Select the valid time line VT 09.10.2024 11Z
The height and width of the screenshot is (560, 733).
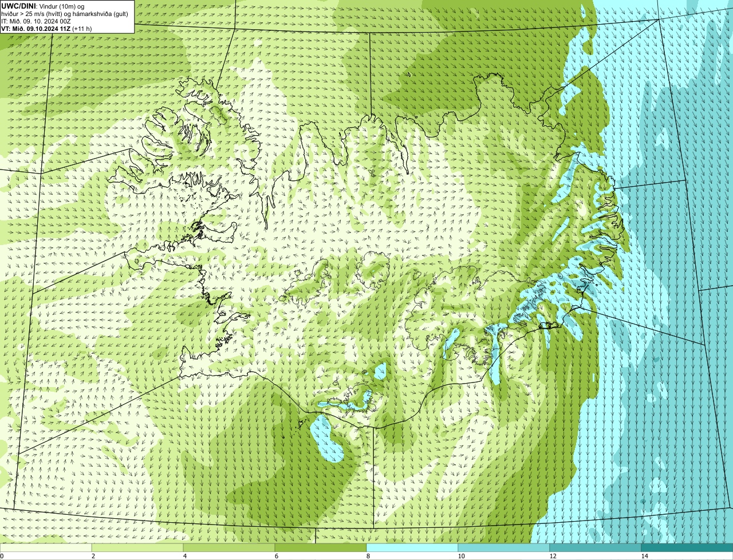tap(36, 28)
